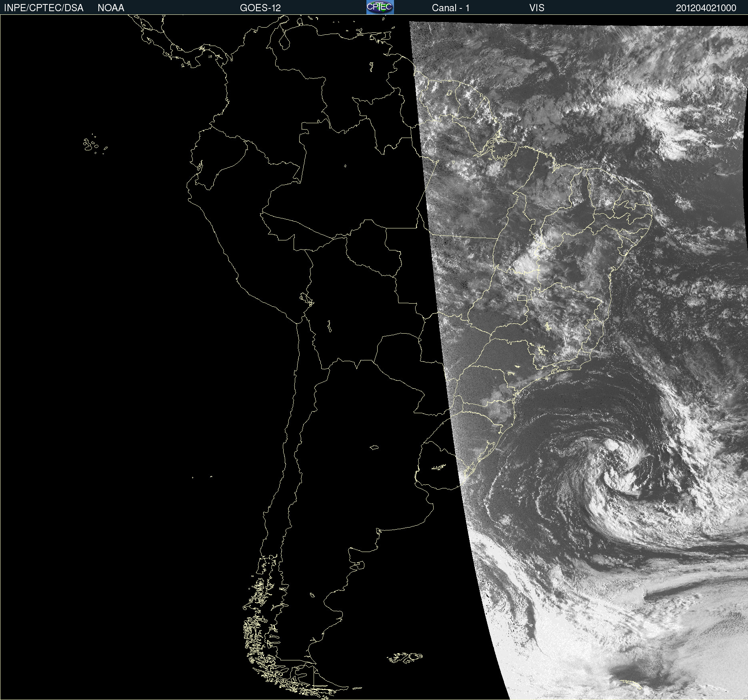Click the NOAA label in the header

coord(111,8)
